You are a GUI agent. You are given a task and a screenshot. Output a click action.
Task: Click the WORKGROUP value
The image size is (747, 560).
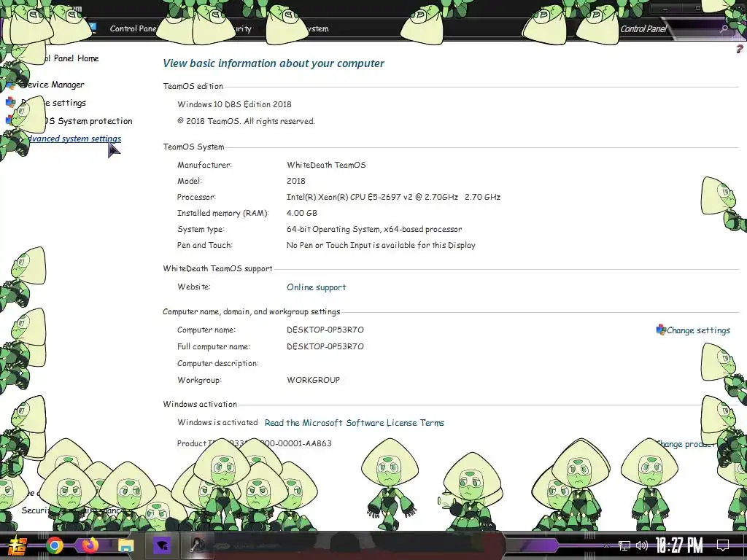313,380
